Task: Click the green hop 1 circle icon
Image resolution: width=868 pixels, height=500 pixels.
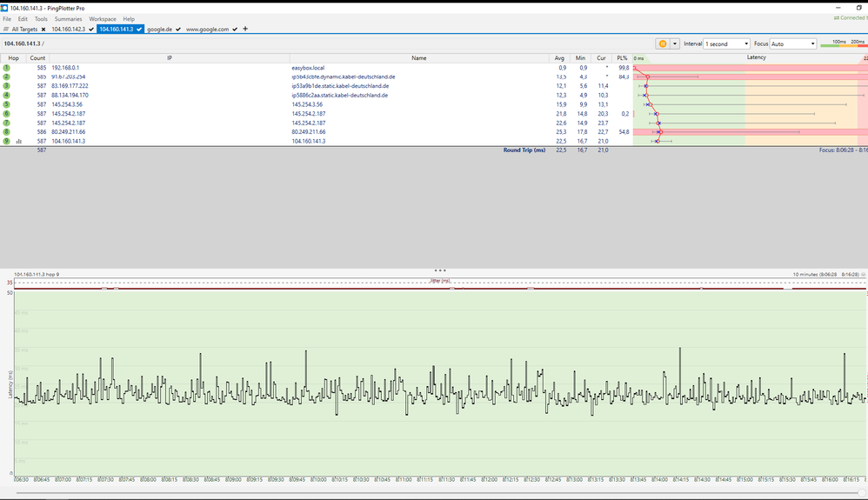Action: click(x=7, y=67)
